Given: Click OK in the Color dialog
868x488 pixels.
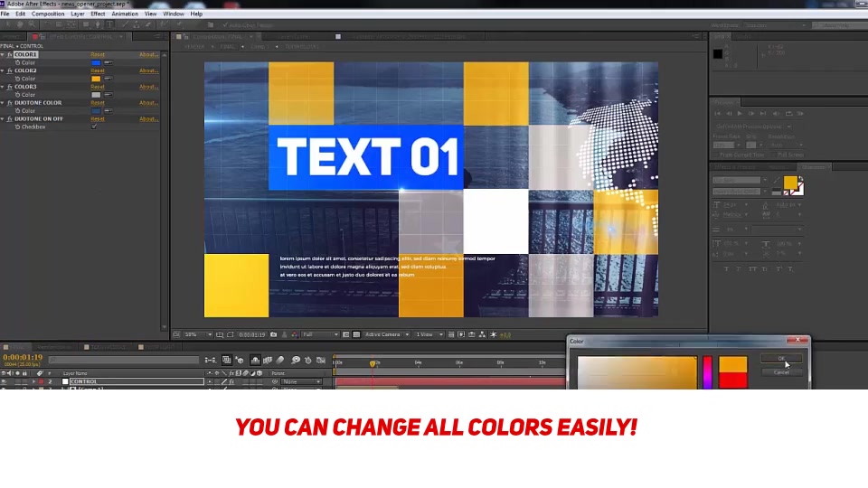Looking at the screenshot, I should [x=781, y=359].
